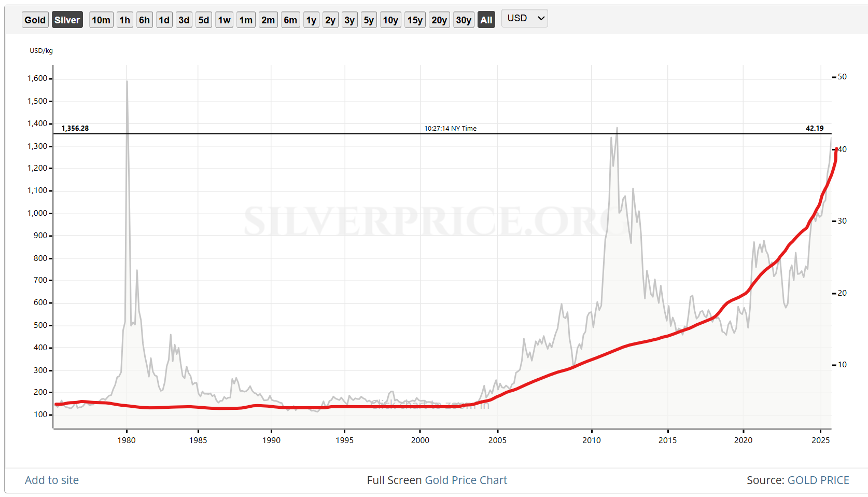This screenshot has height=497, width=868.
Task: Select the 3y time range
Action: pos(349,20)
